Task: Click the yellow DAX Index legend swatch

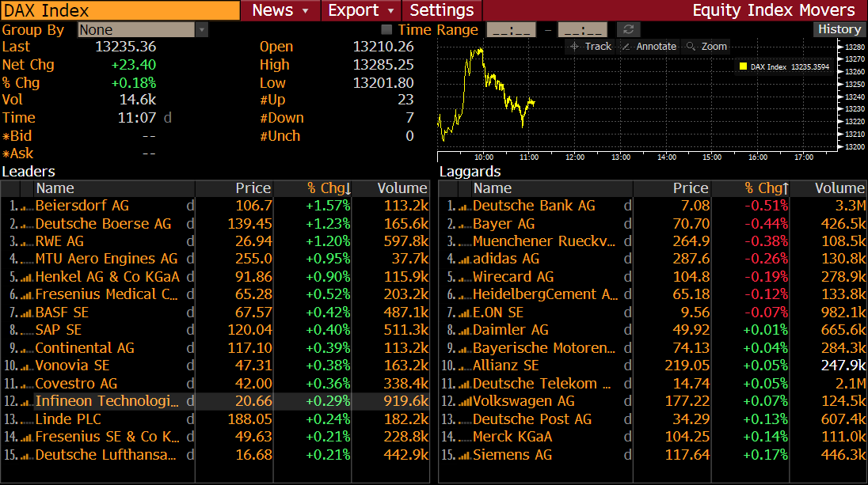Action: [743, 67]
